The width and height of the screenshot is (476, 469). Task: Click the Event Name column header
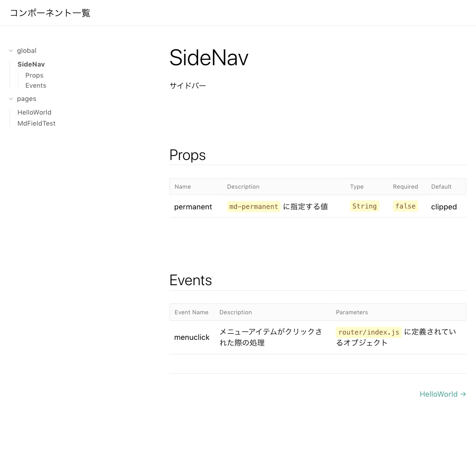(191, 312)
